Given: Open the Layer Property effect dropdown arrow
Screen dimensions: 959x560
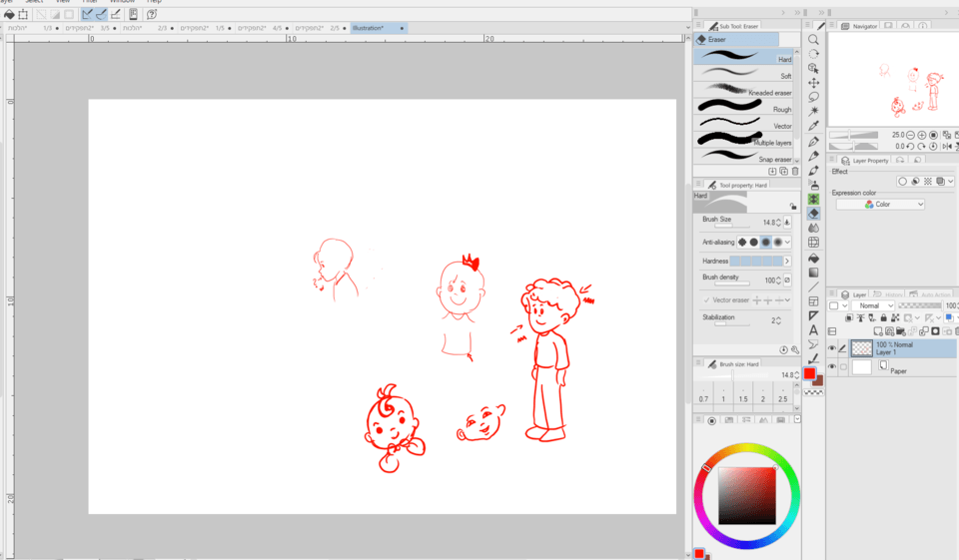Looking at the screenshot, I should coord(950,181).
